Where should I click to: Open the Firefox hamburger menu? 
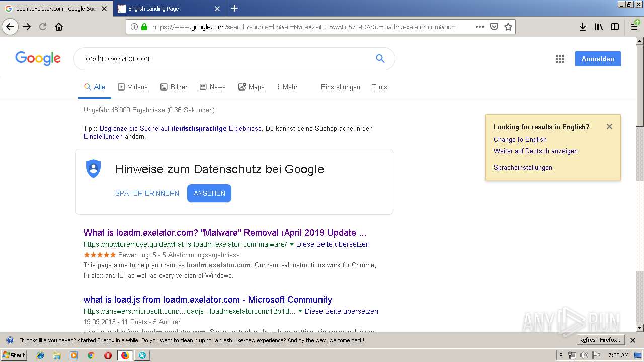pos(635,27)
